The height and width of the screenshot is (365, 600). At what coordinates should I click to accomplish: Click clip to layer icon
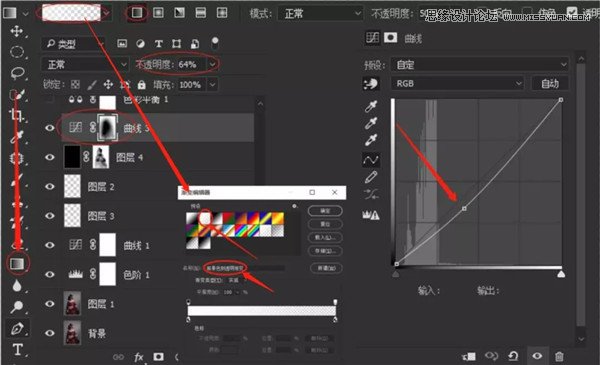(469, 357)
